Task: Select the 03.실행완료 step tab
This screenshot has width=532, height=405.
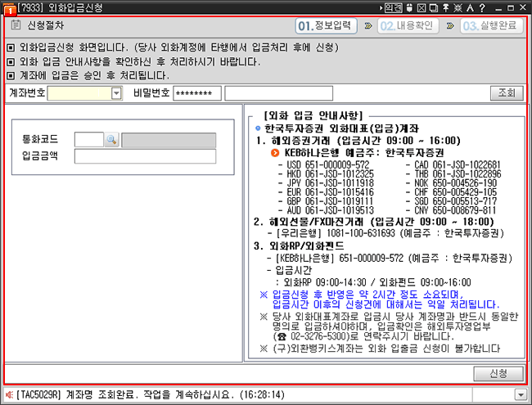Action: click(x=491, y=26)
